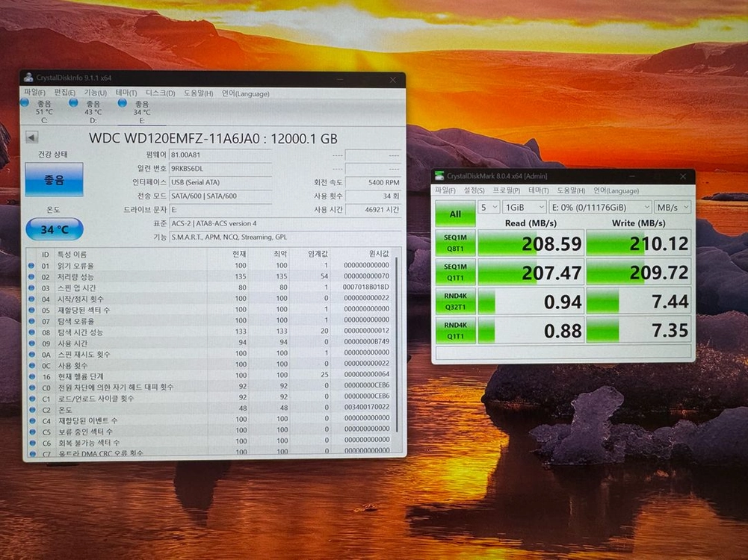
Task: Click status dot for attribute 09 사용 시간
Action: pyautogui.click(x=31, y=343)
